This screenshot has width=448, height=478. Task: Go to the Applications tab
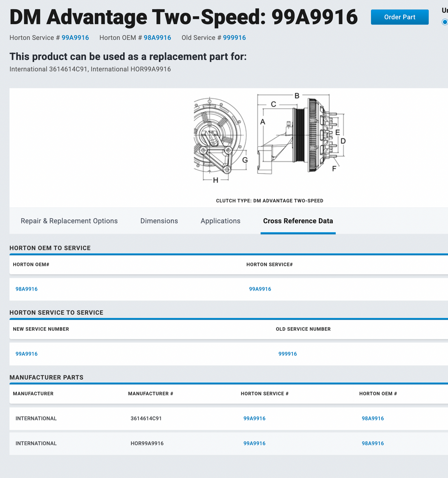point(220,221)
